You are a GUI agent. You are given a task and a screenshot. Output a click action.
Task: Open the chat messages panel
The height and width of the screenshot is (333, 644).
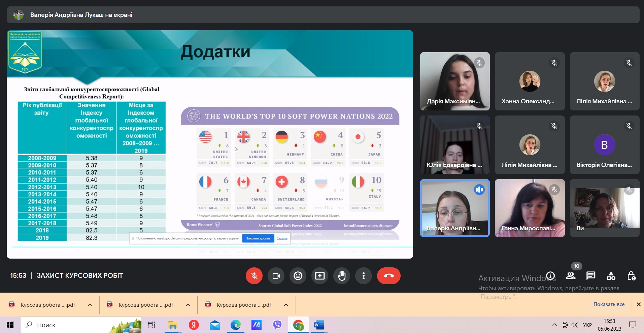coord(591,276)
